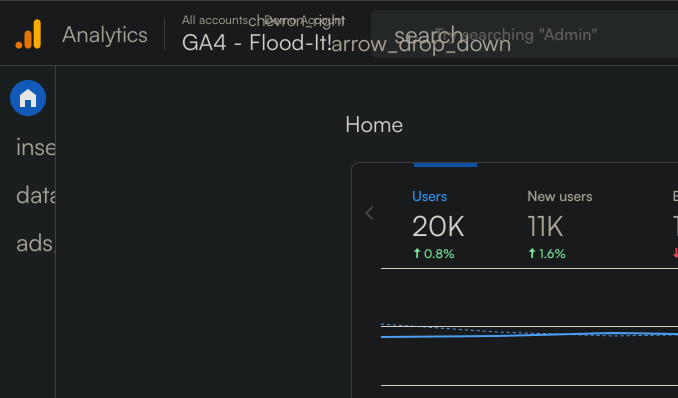This screenshot has height=398, width=678.
Task: Click the Google Analytics bar-chart logo
Action: pos(29,34)
